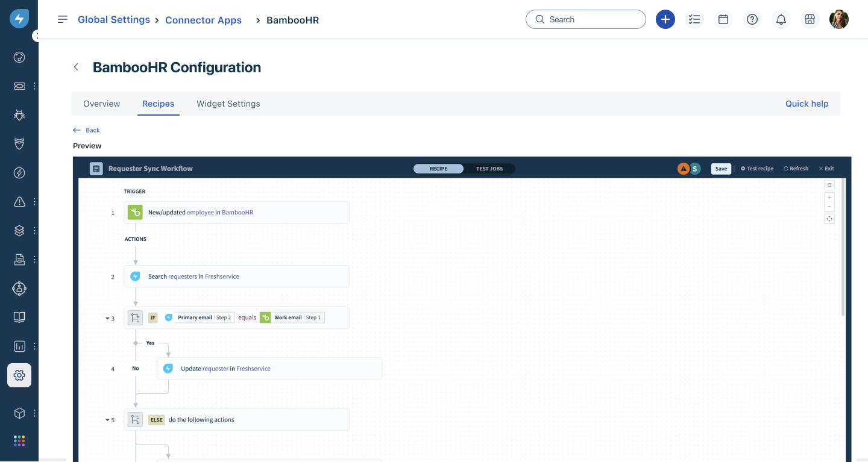Viewport: 868px width, 462px height.
Task: Toggle the hamburger menu beside Global Settings
Action: (63, 19)
